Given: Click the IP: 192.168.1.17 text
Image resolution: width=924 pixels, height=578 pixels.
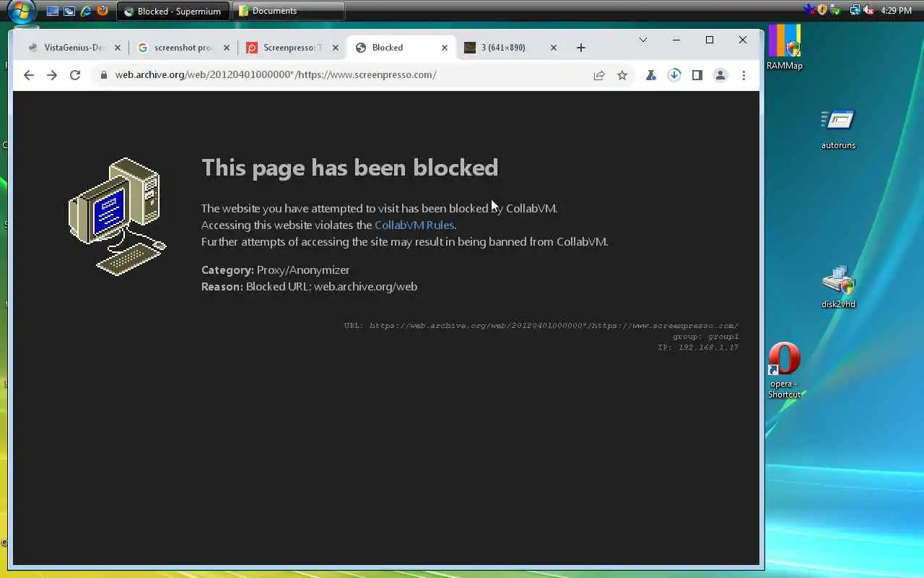Looking at the screenshot, I should coord(697,348).
